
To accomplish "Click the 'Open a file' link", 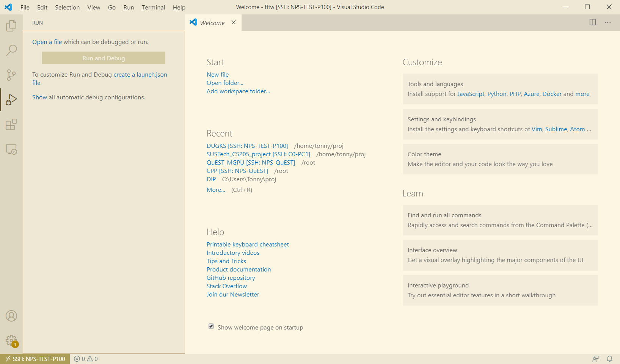I will point(47,42).
